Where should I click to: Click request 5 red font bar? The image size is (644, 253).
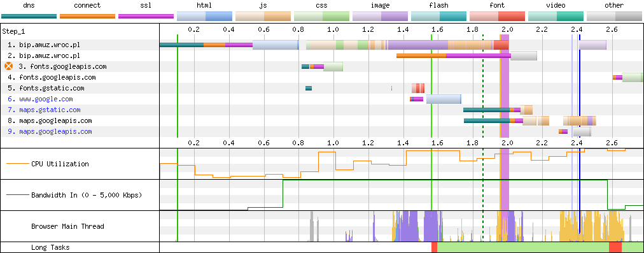point(418,88)
